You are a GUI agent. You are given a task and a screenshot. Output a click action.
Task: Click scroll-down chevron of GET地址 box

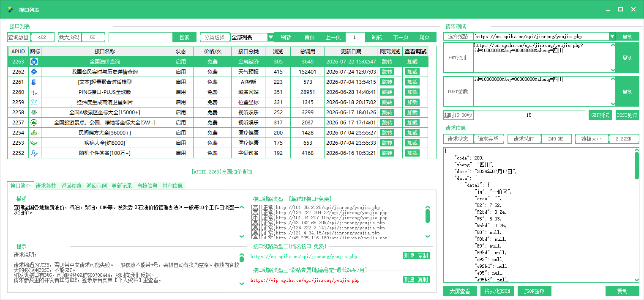(613, 70)
